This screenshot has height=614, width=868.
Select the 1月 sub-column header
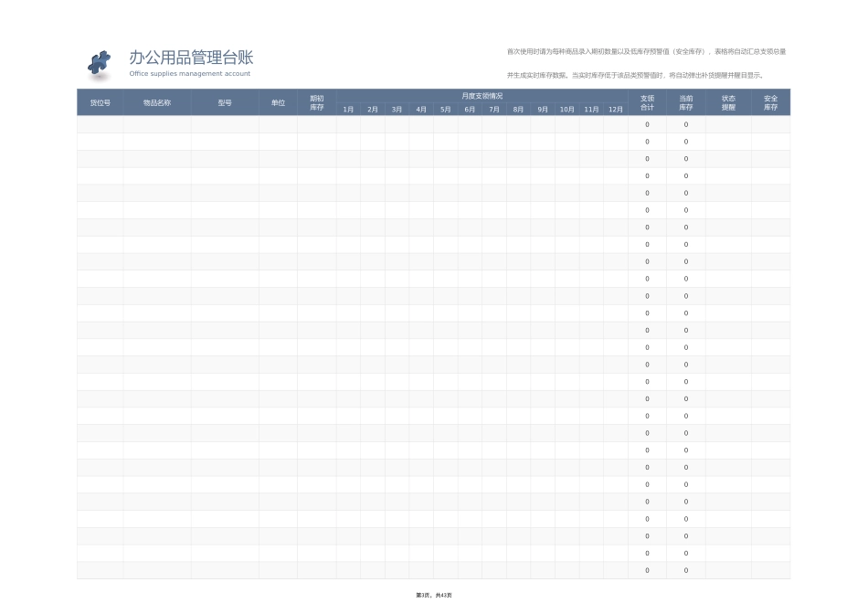347,109
